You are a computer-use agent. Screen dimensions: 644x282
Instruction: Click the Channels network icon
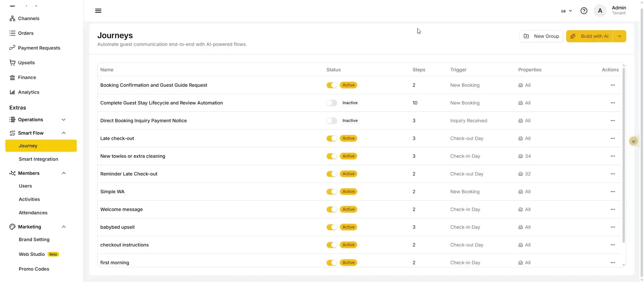pyautogui.click(x=12, y=18)
